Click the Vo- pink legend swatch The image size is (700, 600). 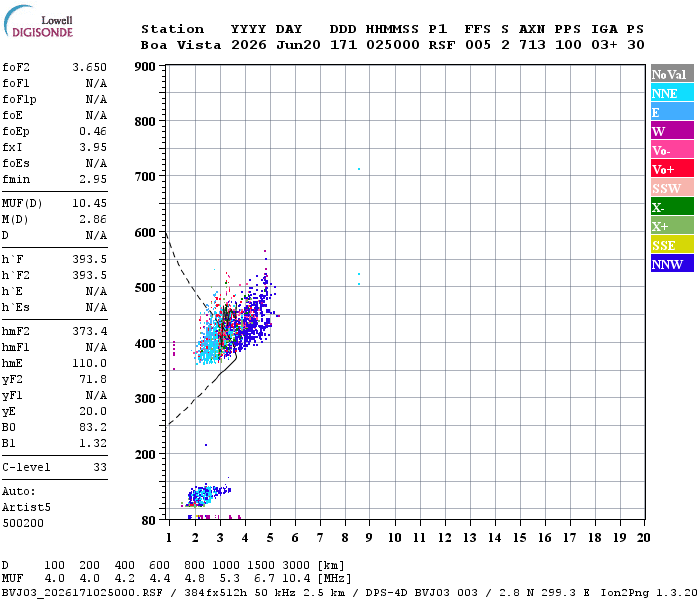tap(672, 150)
